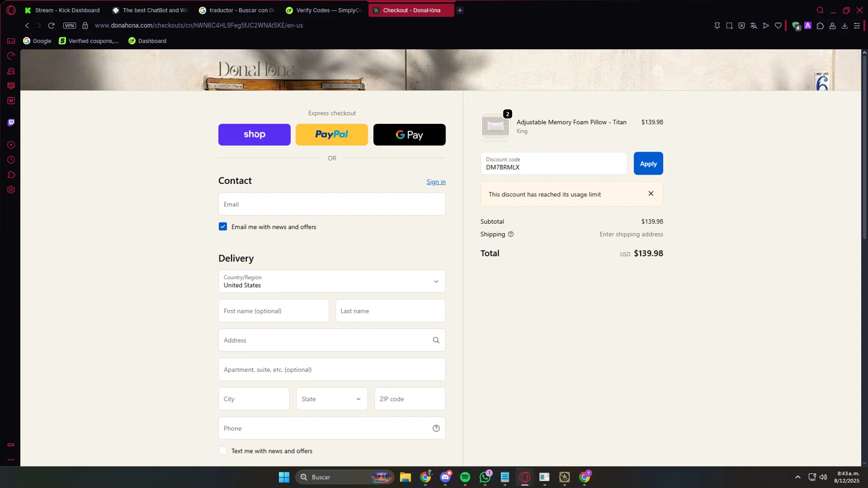Open the tab search magnifier icon
Image resolution: width=868 pixels, height=488 pixels.
click(x=820, y=10)
